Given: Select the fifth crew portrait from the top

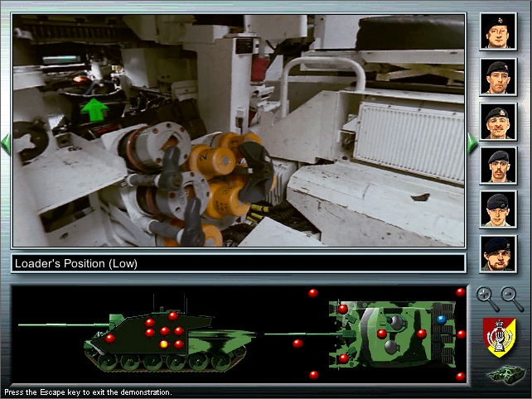Looking at the screenshot, I should coord(499,209).
